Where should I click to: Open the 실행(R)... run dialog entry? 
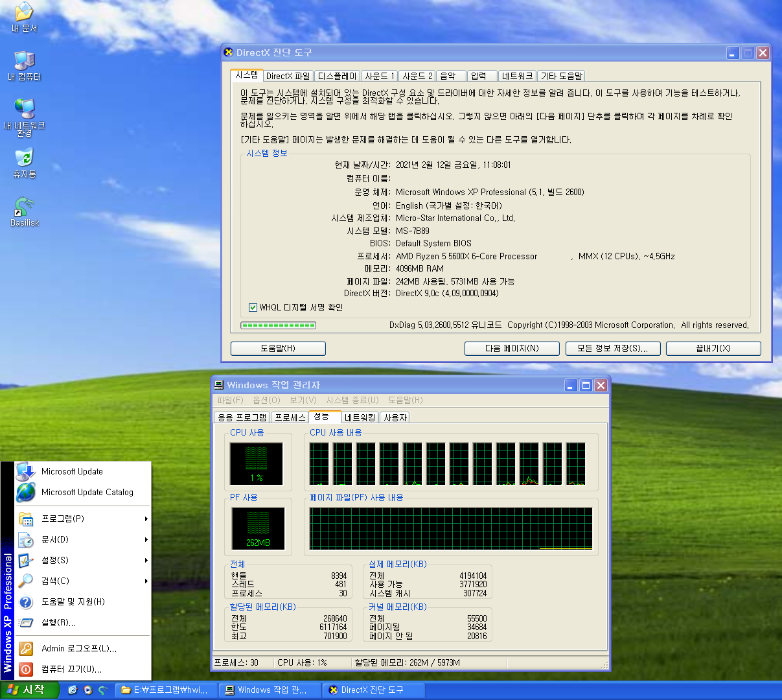tap(83, 622)
